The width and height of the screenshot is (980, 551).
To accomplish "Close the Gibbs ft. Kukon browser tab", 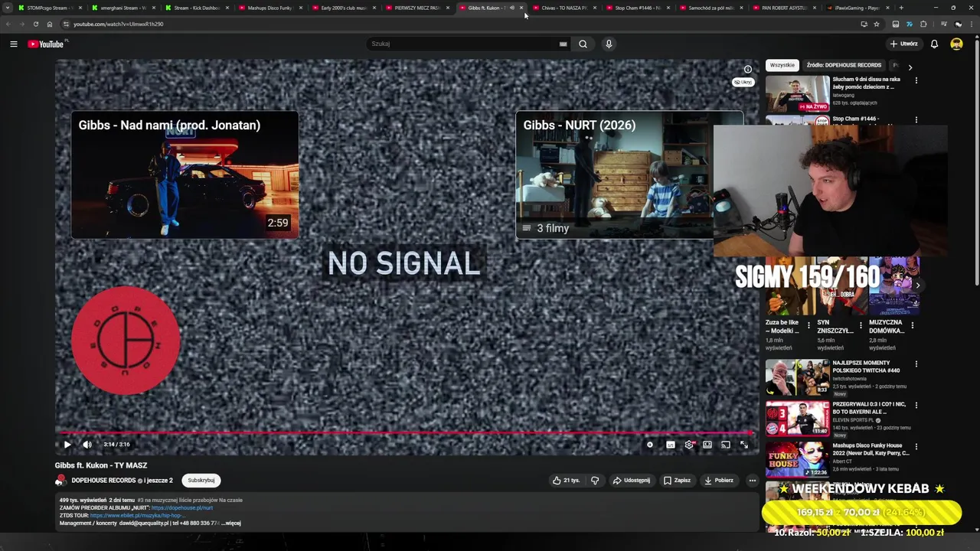I will click(x=521, y=8).
